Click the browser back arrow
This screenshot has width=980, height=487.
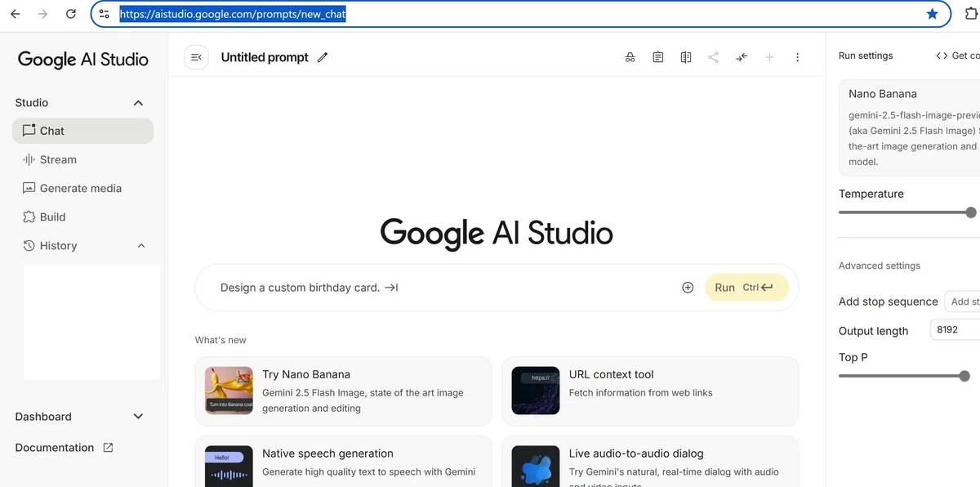click(15, 14)
